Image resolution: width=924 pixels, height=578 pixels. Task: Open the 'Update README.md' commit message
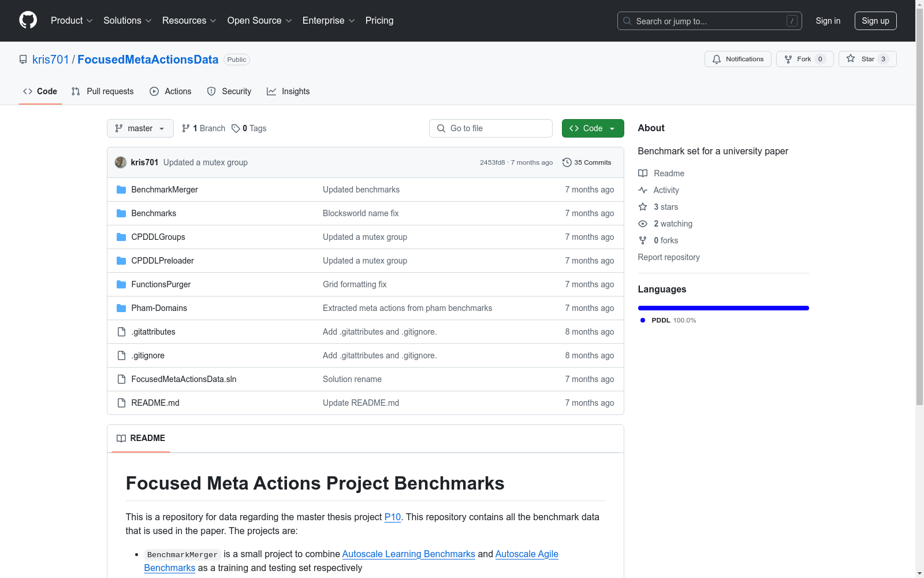[x=361, y=403]
